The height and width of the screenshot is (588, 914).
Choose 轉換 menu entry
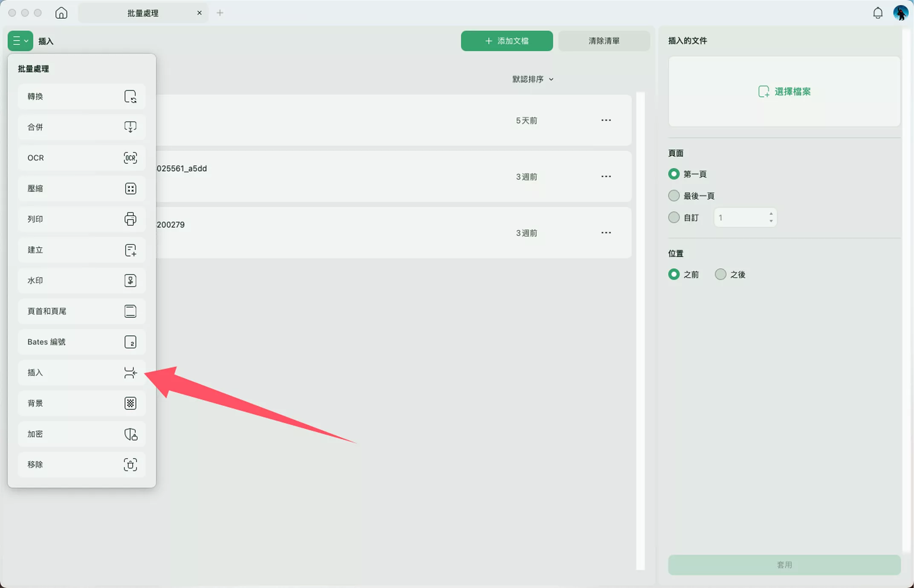82,96
